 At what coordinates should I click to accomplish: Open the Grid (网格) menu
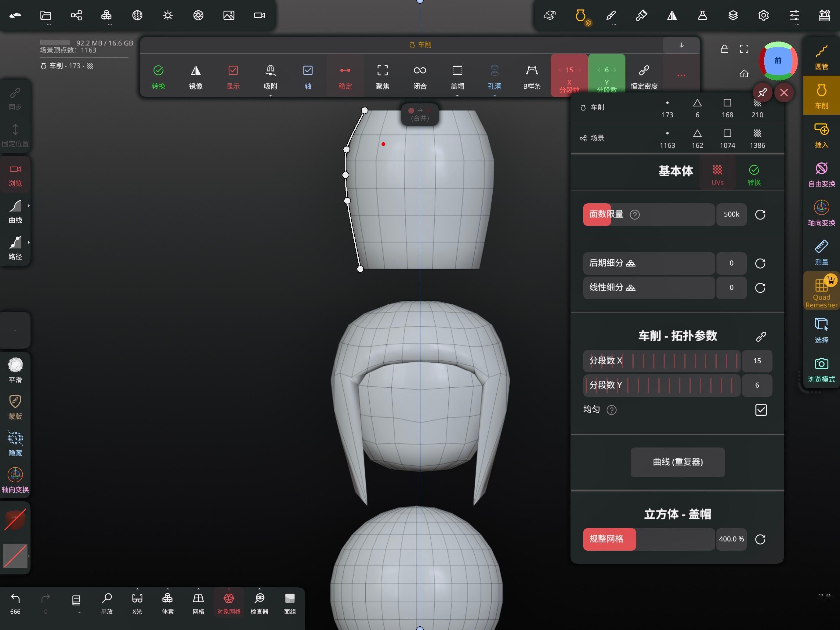[198, 604]
